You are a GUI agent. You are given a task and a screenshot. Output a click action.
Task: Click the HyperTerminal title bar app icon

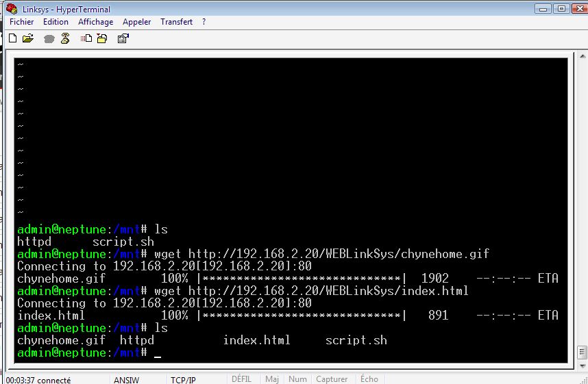tap(12, 8)
